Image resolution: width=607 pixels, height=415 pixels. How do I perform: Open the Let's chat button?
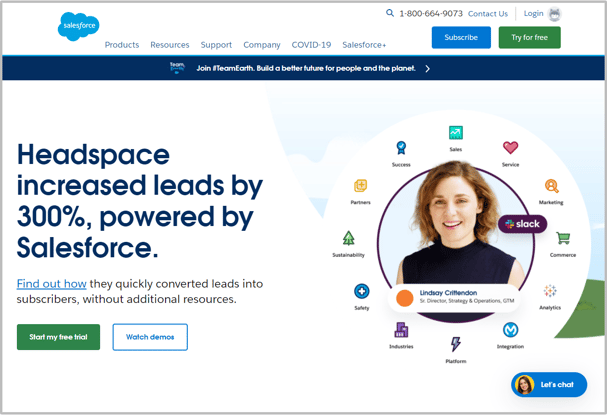549,385
